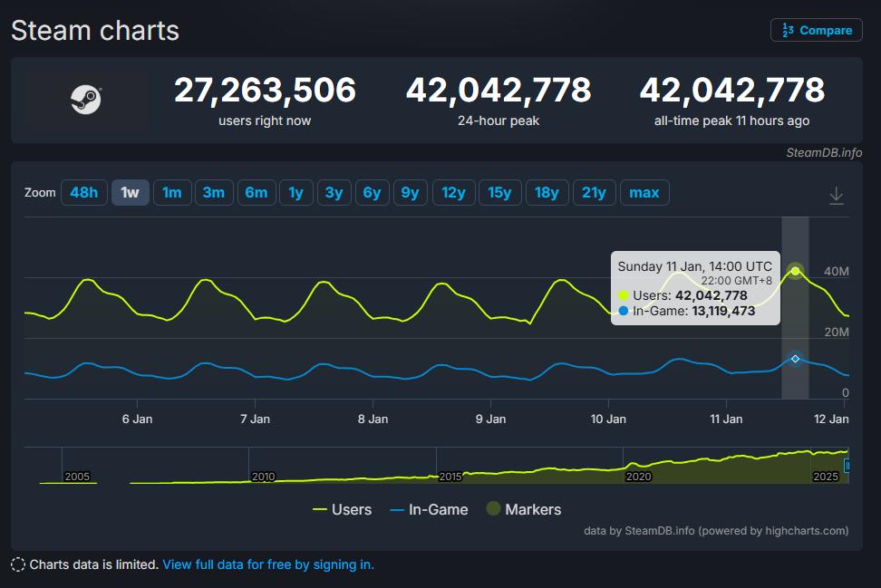The height and width of the screenshot is (588, 881).
Task: Click the Users peak marker point
Action: [795, 271]
